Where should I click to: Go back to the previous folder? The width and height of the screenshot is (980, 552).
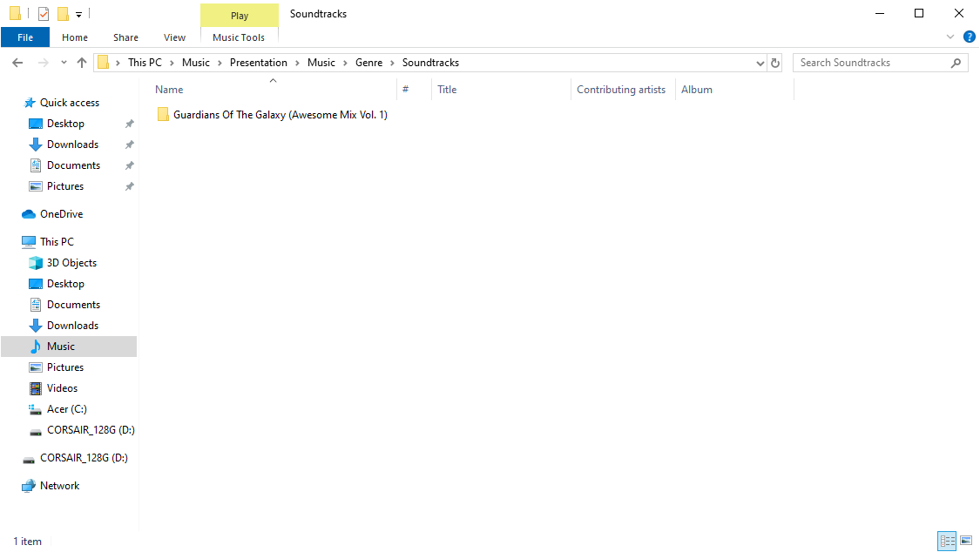click(17, 63)
